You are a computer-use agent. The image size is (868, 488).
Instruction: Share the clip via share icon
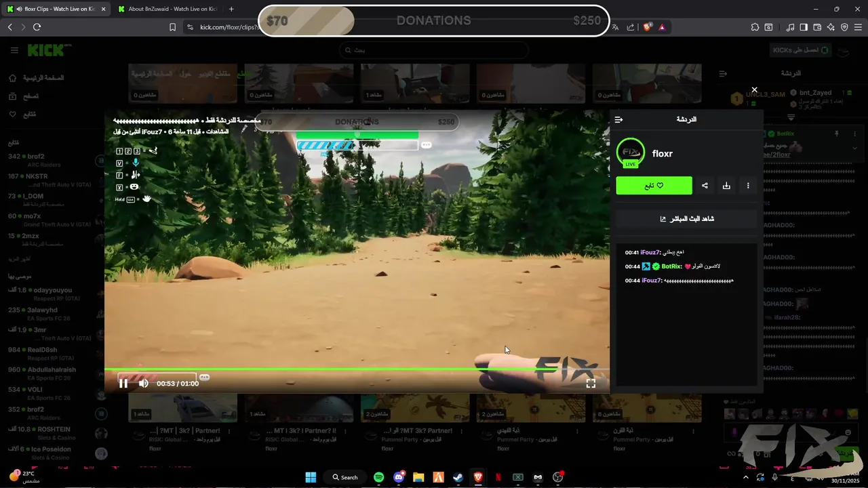coord(705,186)
